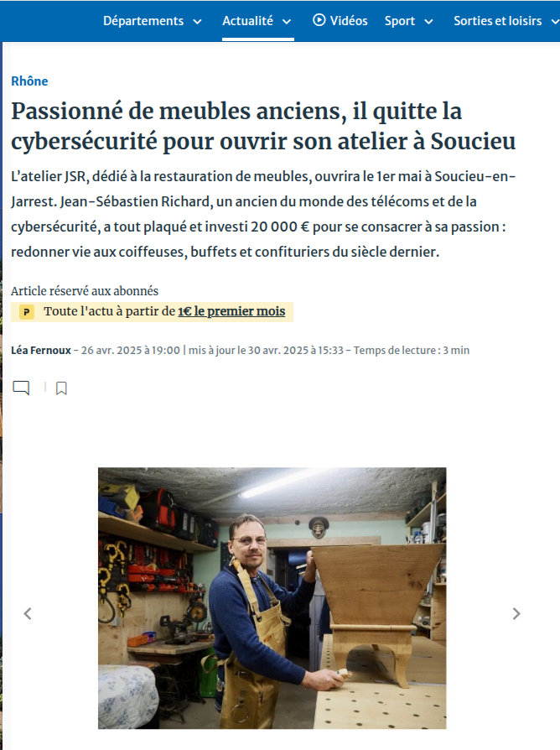Show previous photo with the left arrow

28,613
